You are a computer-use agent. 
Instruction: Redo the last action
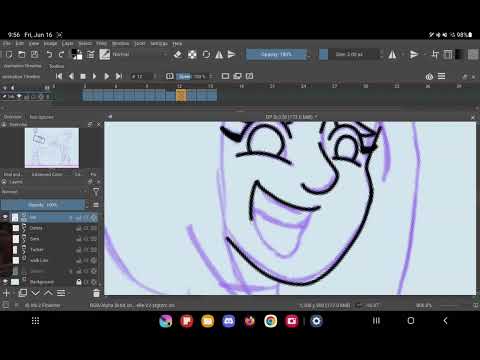[61, 54]
